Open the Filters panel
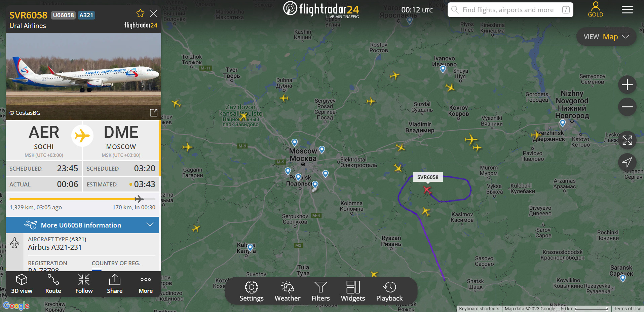644x312 pixels. 320,291
